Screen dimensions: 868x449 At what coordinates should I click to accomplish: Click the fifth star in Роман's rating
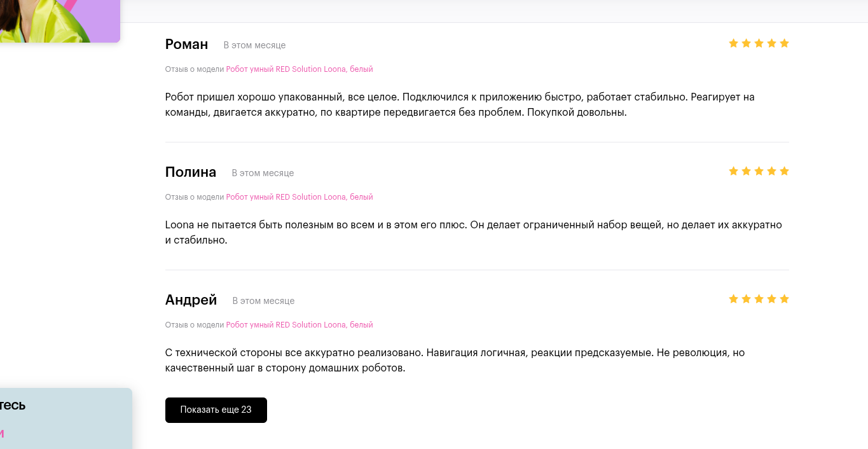784,43
